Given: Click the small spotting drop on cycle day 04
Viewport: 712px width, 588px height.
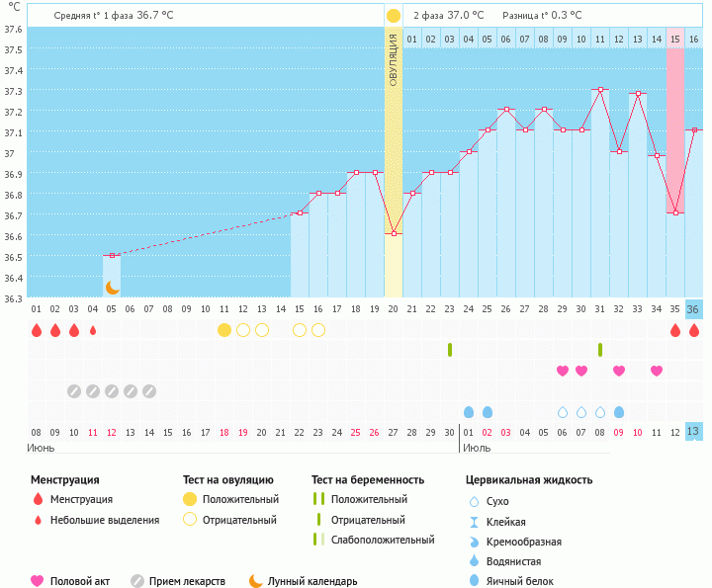Looking at the screenshot, I should tap(93, 330).
